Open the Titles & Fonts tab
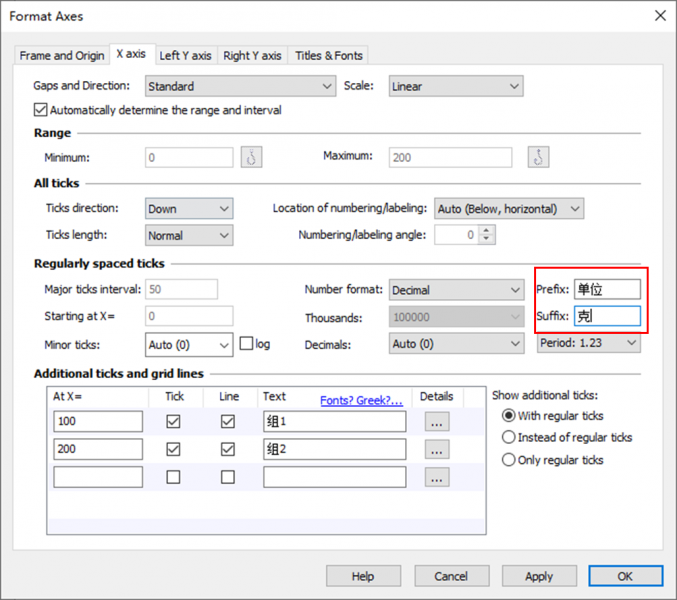This screenshot has height=600, width=677. coord(329,56)
